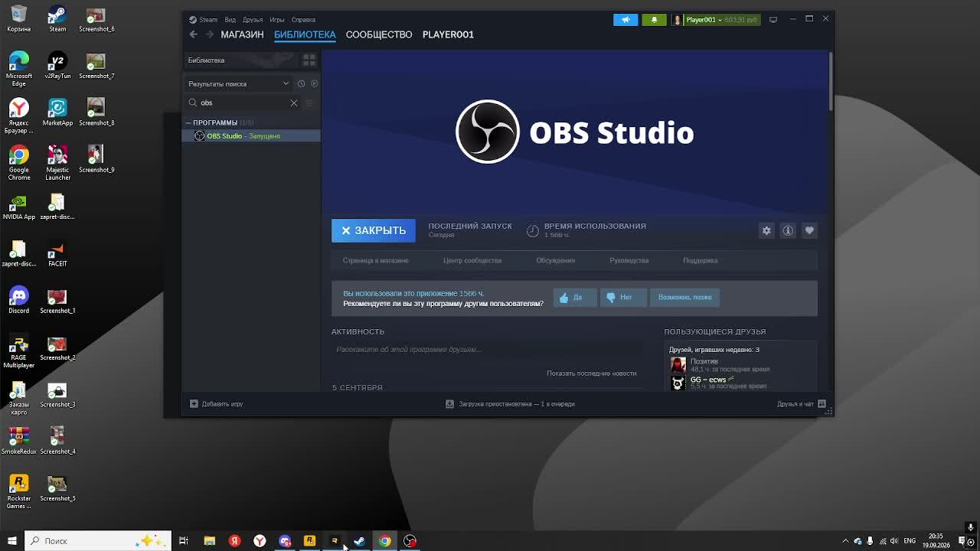Open download status 'Загрузка приостановлена'
This screenshot has width=980, height=551.
517,404
